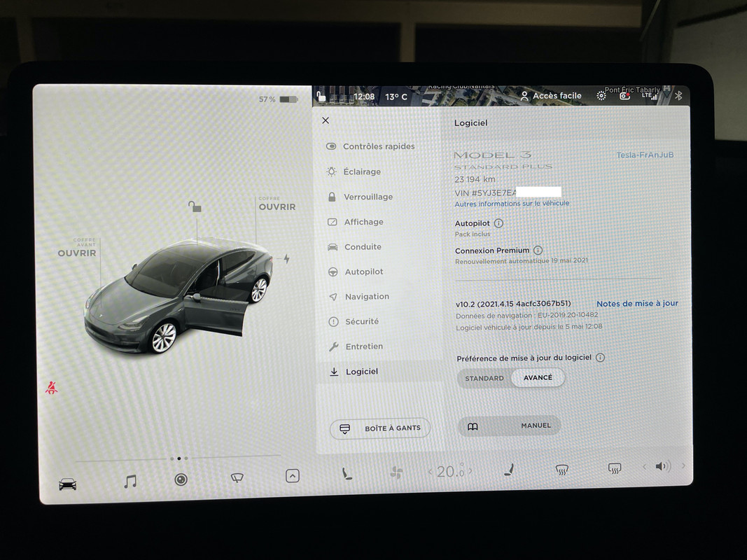This screenshot has width=747, height=560.
Task: Open Accès facile driver profile
Action: (x=551, y=96)
